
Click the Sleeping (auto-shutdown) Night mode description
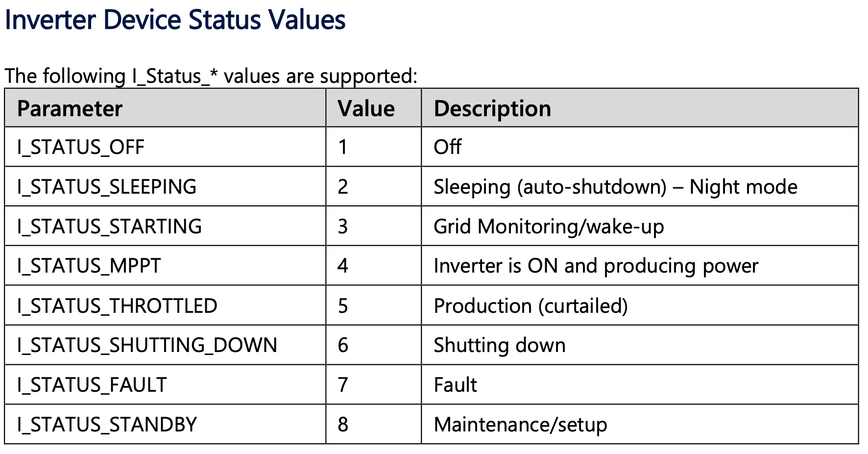(x=615, y=187)
